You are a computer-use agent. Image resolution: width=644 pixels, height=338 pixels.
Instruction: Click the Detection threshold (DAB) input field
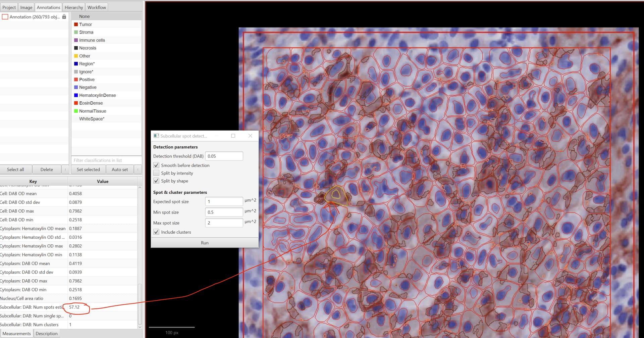point(224,156)
